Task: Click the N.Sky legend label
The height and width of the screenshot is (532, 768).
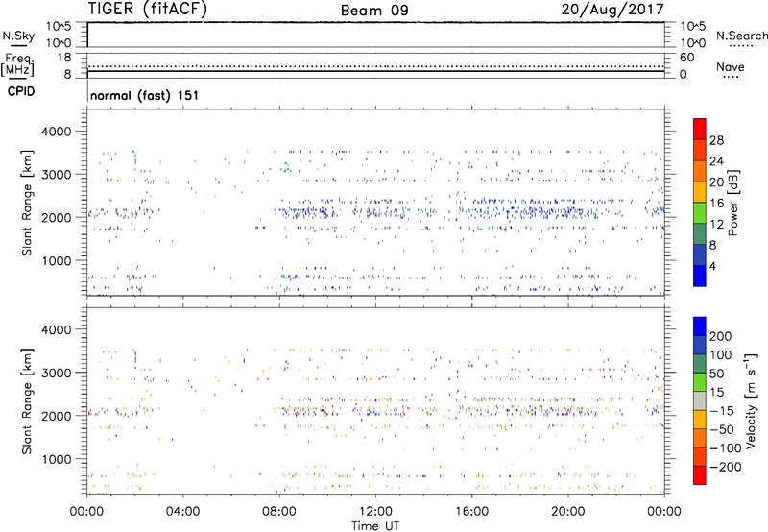Action: point(18,36)
